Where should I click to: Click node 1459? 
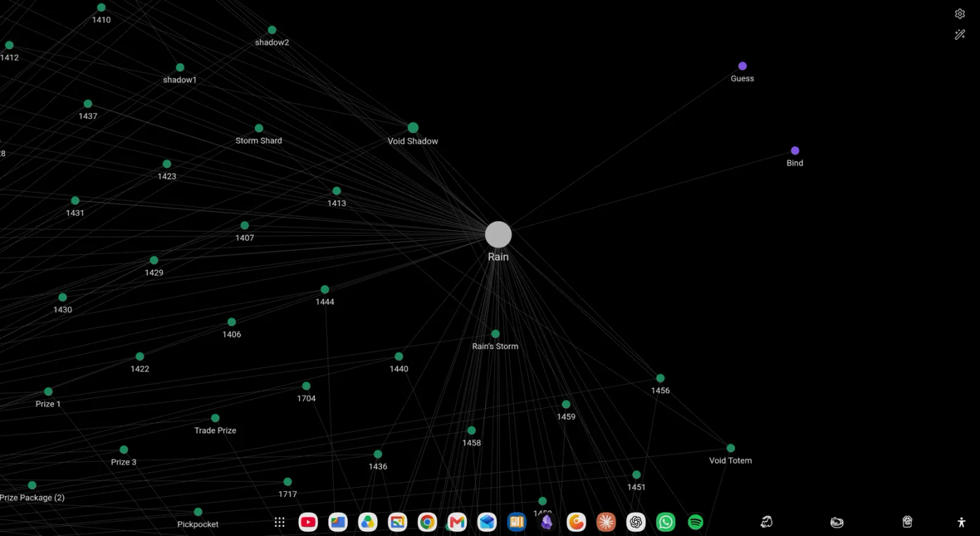click(x=566, y=404)
